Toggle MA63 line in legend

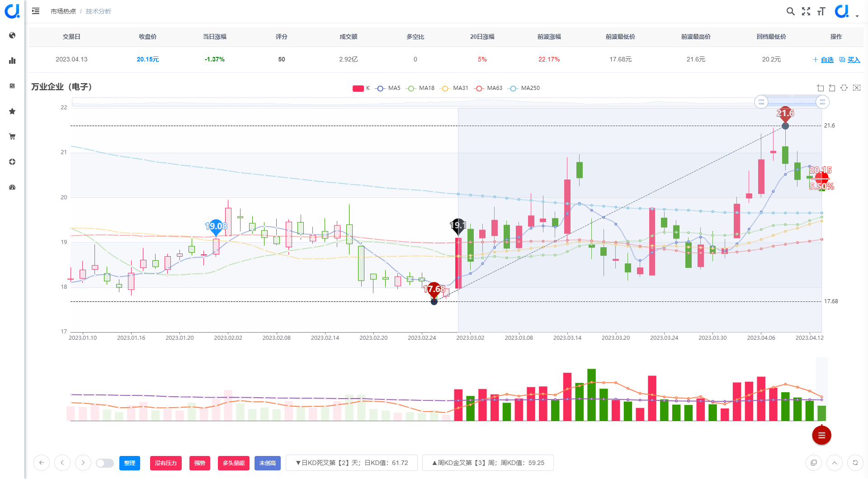click(488, 88)
